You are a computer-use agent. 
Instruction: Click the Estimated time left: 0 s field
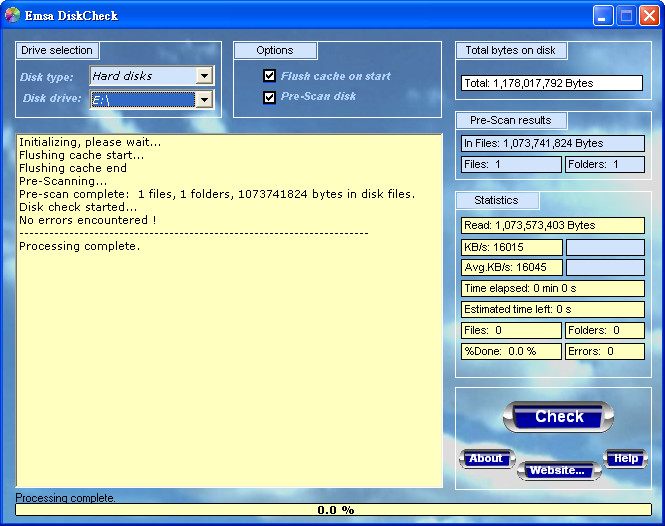pos(553,309)
